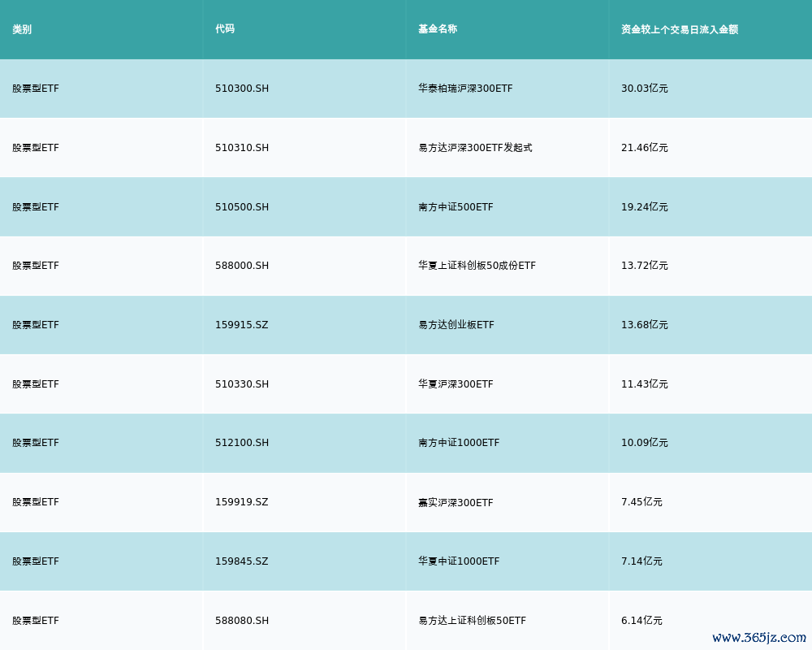Click 股票型ETF in the 510330.SH row
This screenshot has width=812, height=650.
pyautogui.click(x=36, y=384)
